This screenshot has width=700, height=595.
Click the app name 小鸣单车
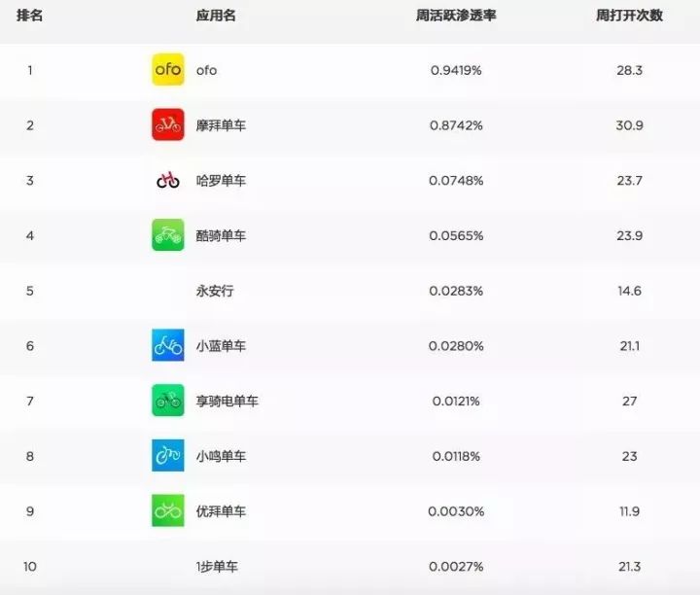point(221,456)
